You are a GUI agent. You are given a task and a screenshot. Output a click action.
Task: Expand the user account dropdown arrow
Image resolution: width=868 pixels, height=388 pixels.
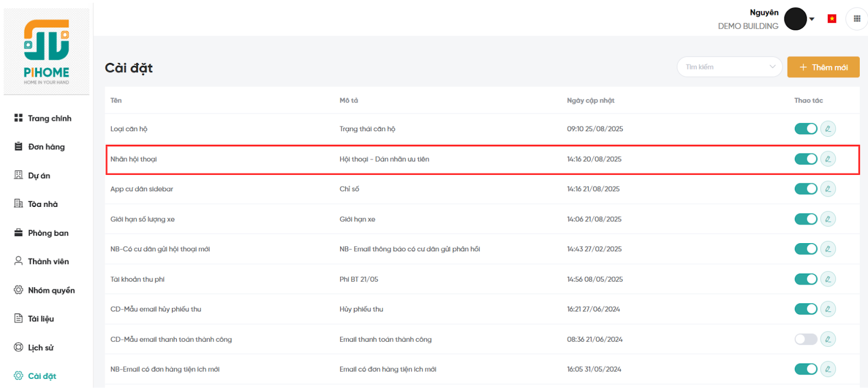click(x=812, y=19)
